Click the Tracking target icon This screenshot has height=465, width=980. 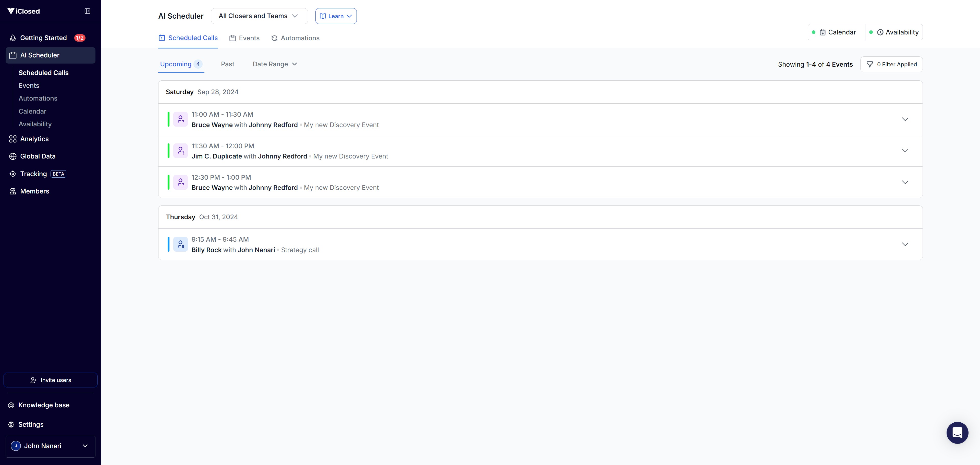(13, 174)
